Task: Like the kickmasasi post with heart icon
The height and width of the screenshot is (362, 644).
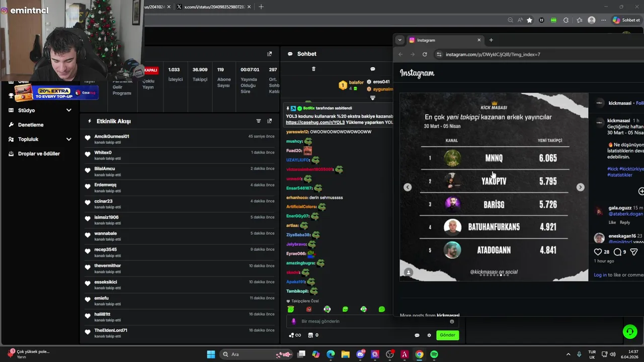Action: tap(598, 252)
